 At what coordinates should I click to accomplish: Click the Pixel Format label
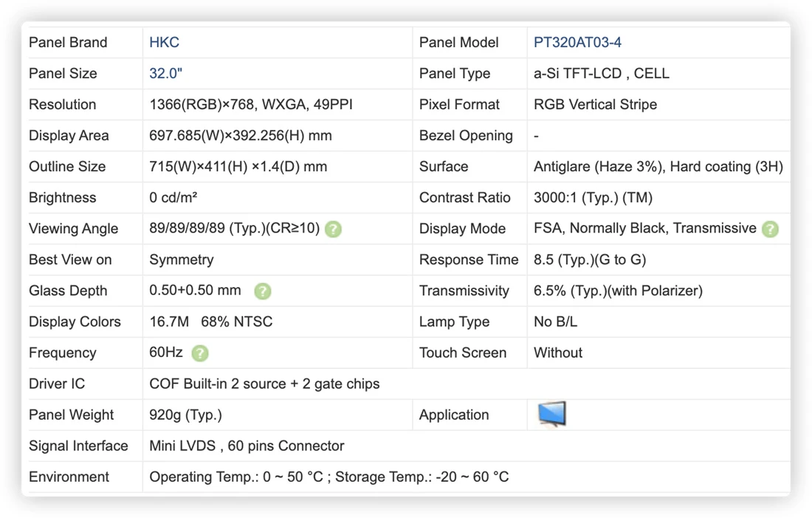click(x=459, y=105)
